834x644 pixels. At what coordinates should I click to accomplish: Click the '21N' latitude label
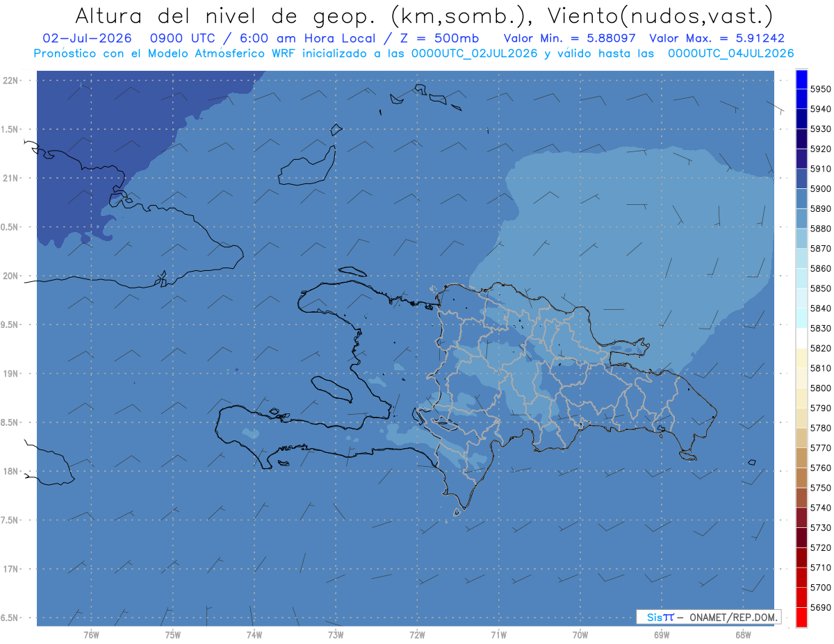click(x=10, y=179)
